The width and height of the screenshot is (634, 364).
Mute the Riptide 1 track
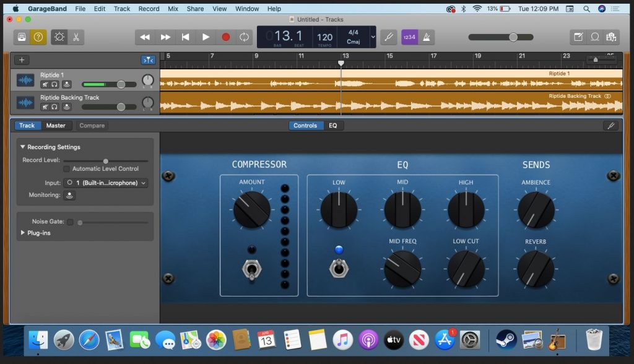[x=45, y=84]
